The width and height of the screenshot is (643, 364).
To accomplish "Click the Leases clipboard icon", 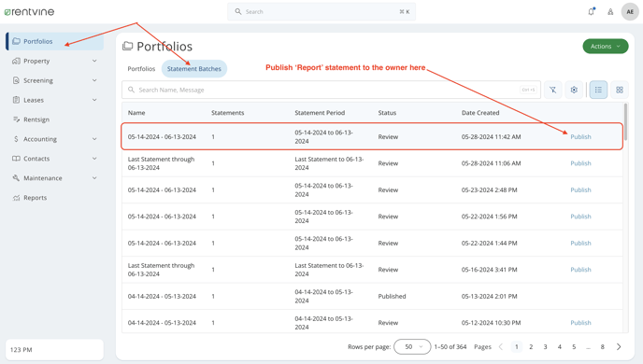I will pos(16,100).
